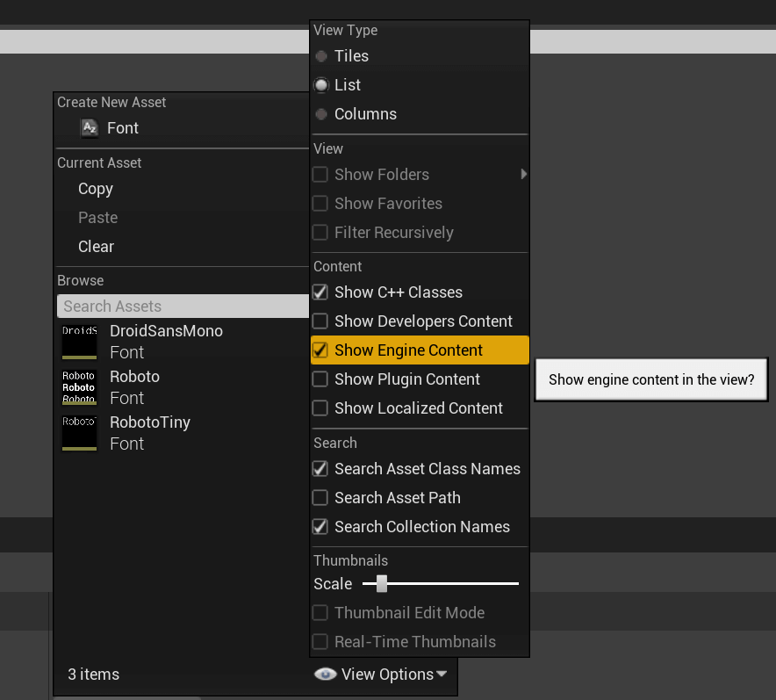Enable Search Asset Path
Screen dimensions: 776x700
[x=320, y=497]
